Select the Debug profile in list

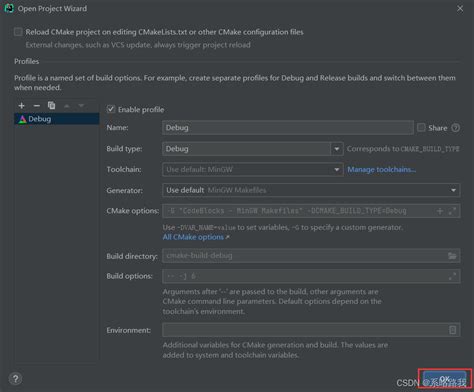tap(57, 119)
